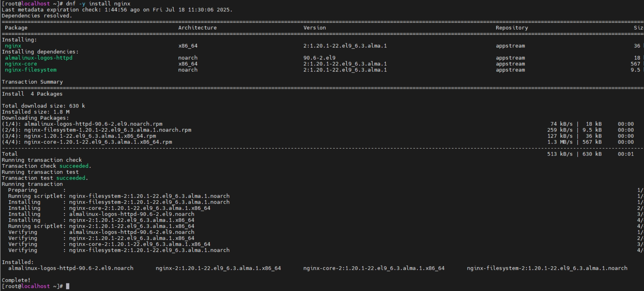This screenshot has height=291, width=644.
Task: Click download line '(2/4): nginx-filesystem' rpm
Action: click(x=97, y=130)
